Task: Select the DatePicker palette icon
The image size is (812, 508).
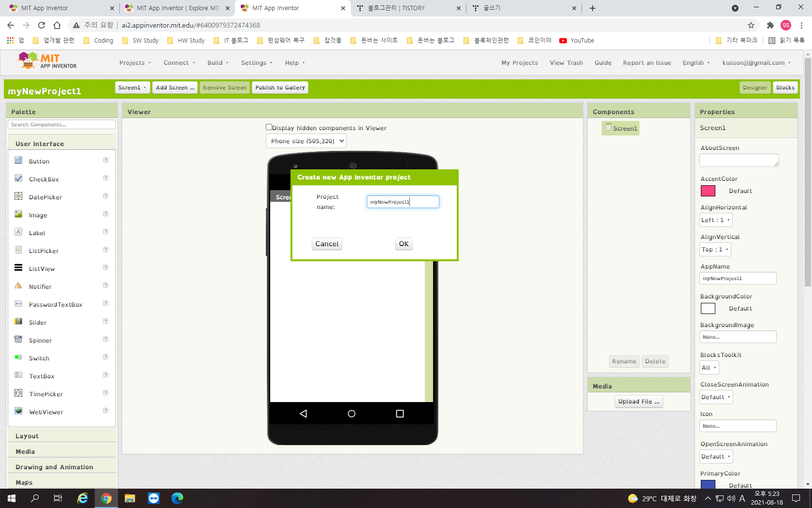Action: pyautogui.click(x=18, y=196)
